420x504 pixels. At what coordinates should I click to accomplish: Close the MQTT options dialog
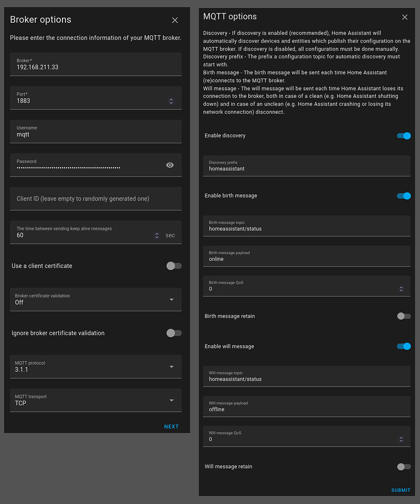405,17
